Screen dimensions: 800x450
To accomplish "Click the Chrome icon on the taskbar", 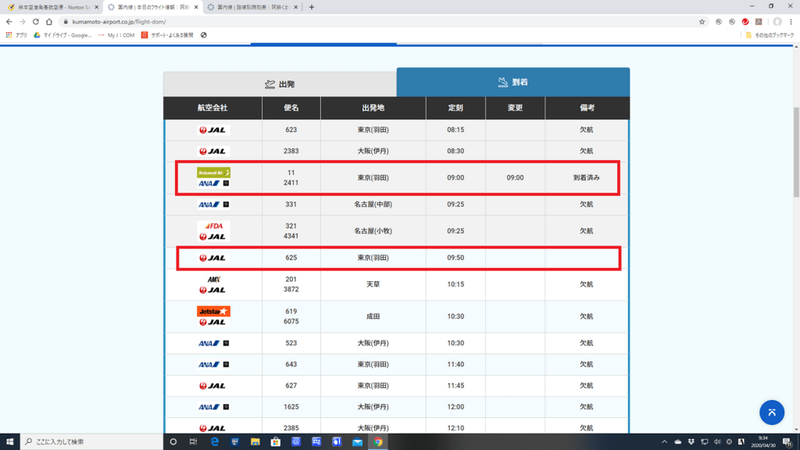I will pyautogui.click(x=378, y=442).
